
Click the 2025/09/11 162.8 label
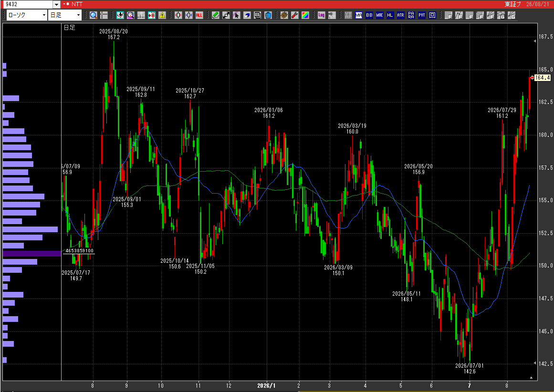141,92
